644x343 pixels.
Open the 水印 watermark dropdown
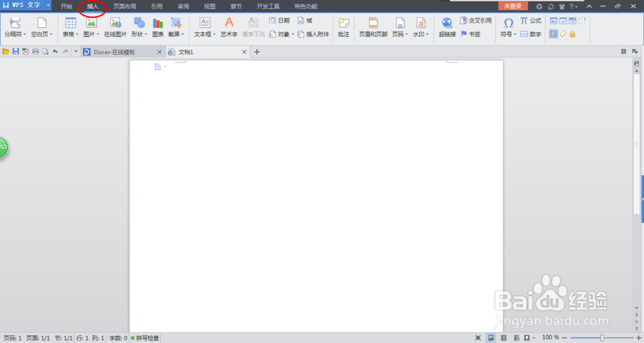pyautogui.click(x=421, y=28)
